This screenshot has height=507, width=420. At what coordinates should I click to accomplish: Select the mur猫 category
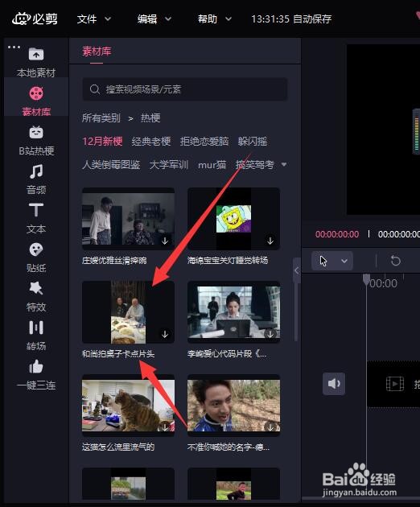(212, 165)
